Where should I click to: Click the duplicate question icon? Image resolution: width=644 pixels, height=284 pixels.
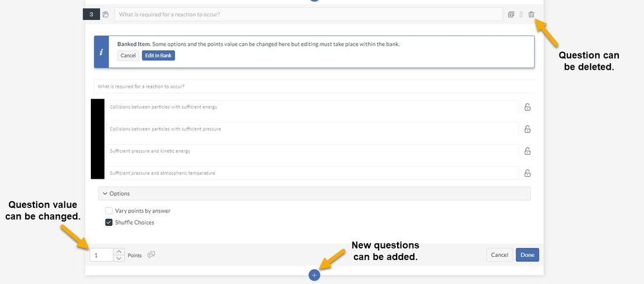pyautogui.click(x=511, y=14)
